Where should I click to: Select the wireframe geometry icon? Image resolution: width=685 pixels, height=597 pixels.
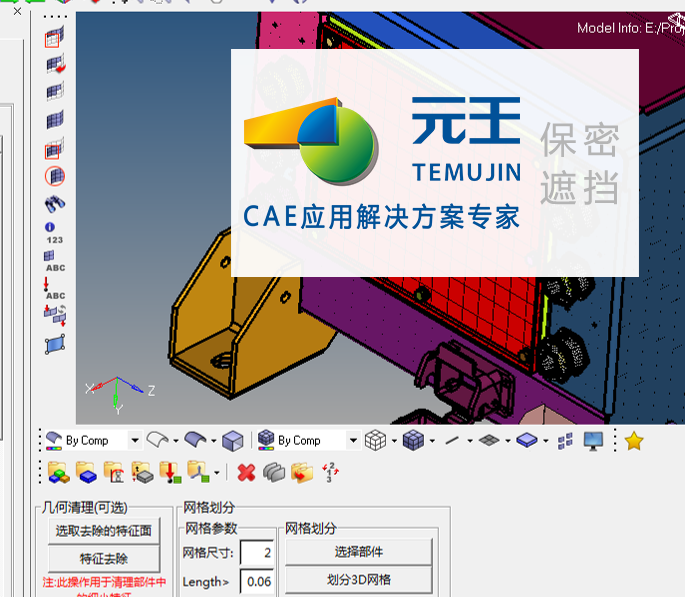[x=157, y=440]
